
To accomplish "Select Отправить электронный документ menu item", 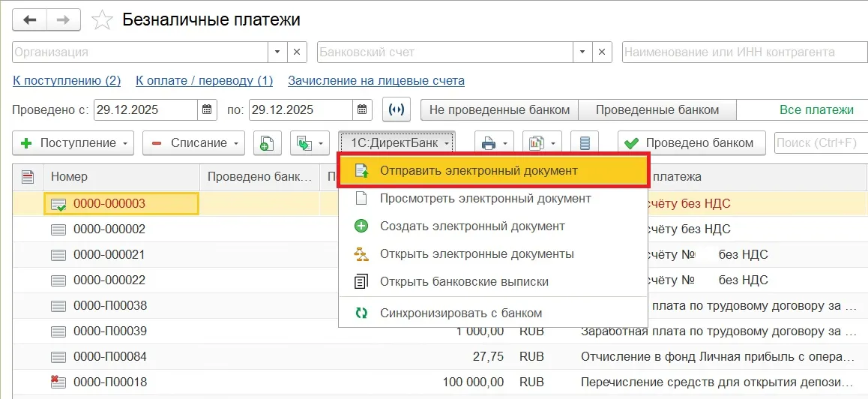I will click(478, 170).
